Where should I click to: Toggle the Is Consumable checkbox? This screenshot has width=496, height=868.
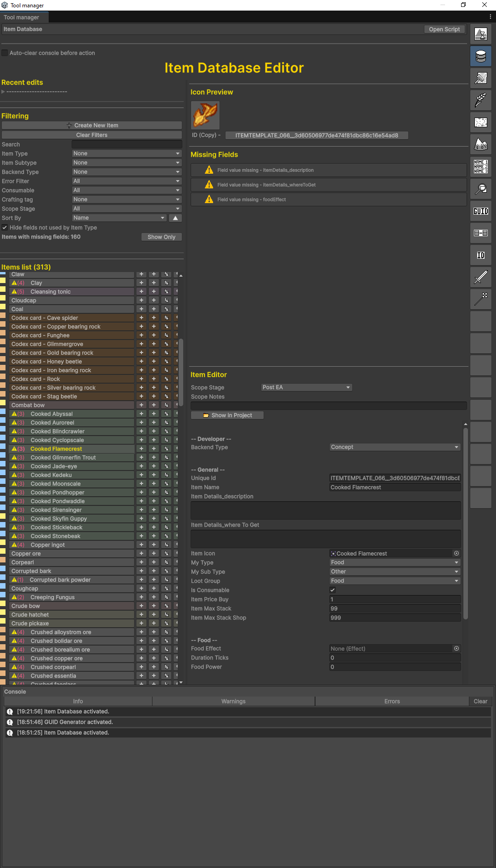[x=333, y=590]
